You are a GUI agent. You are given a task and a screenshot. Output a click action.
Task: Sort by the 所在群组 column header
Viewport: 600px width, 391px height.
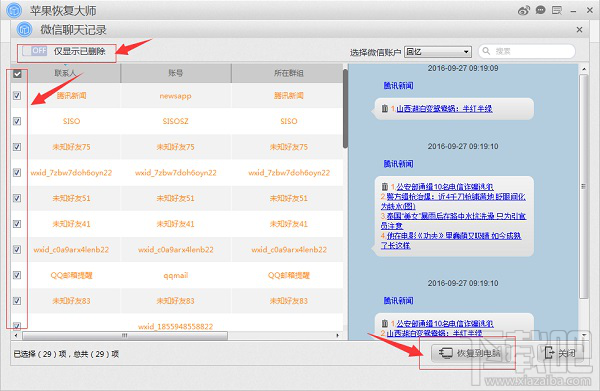289,73
